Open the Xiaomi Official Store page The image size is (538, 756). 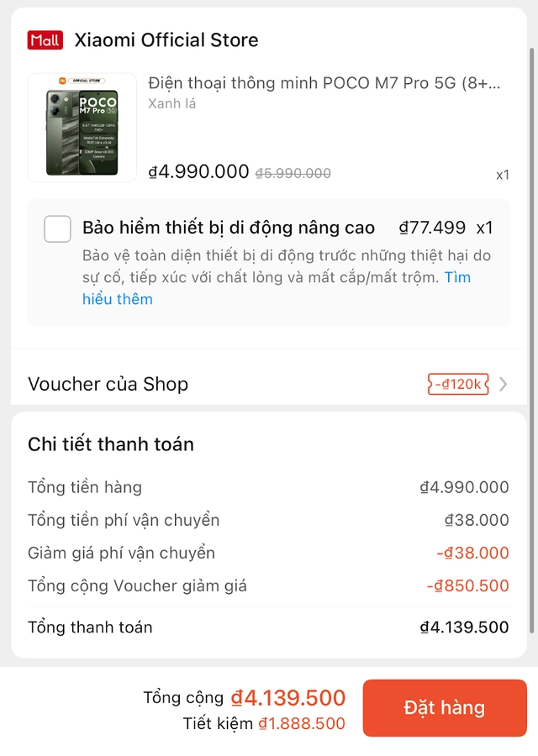click(x=166, y=39)
